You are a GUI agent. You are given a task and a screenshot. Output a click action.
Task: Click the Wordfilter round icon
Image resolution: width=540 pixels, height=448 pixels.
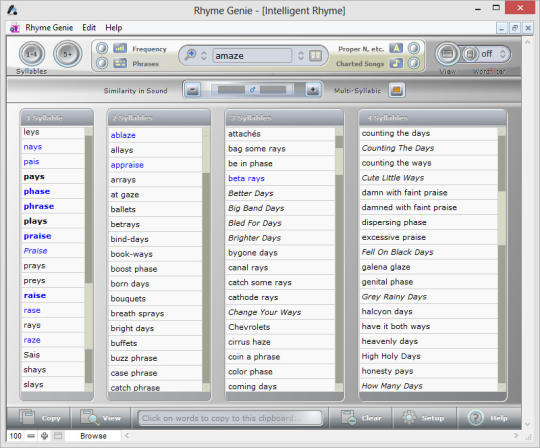click(x=470, y=54)
